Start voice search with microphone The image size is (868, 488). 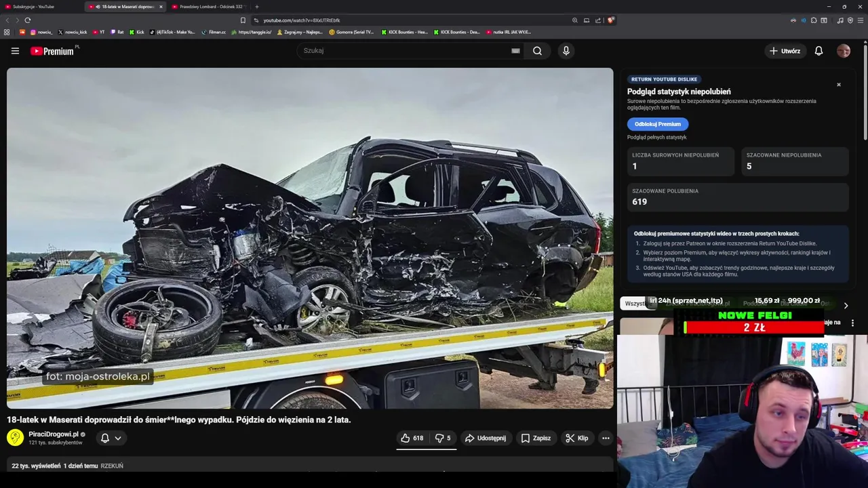tap(566, 51)
